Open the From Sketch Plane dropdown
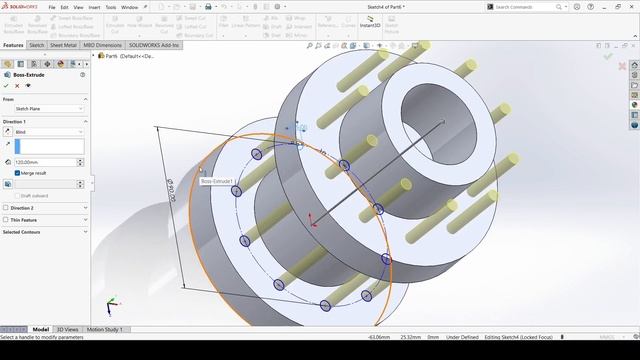Screen dimensions: 640x360 pos(49,109)
